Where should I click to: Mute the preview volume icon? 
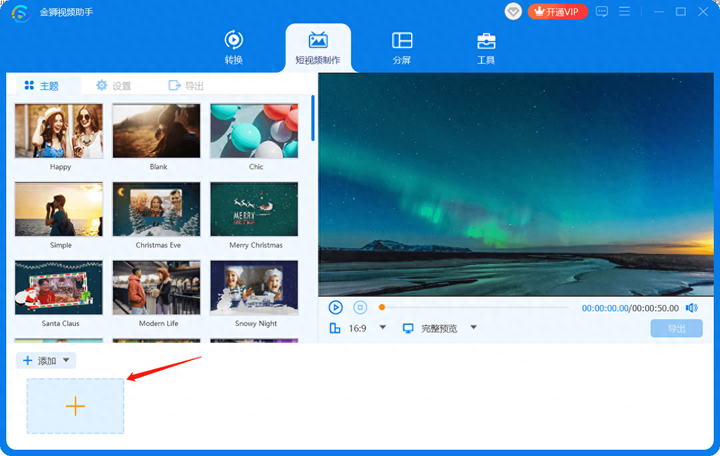[x=692, y=308]
